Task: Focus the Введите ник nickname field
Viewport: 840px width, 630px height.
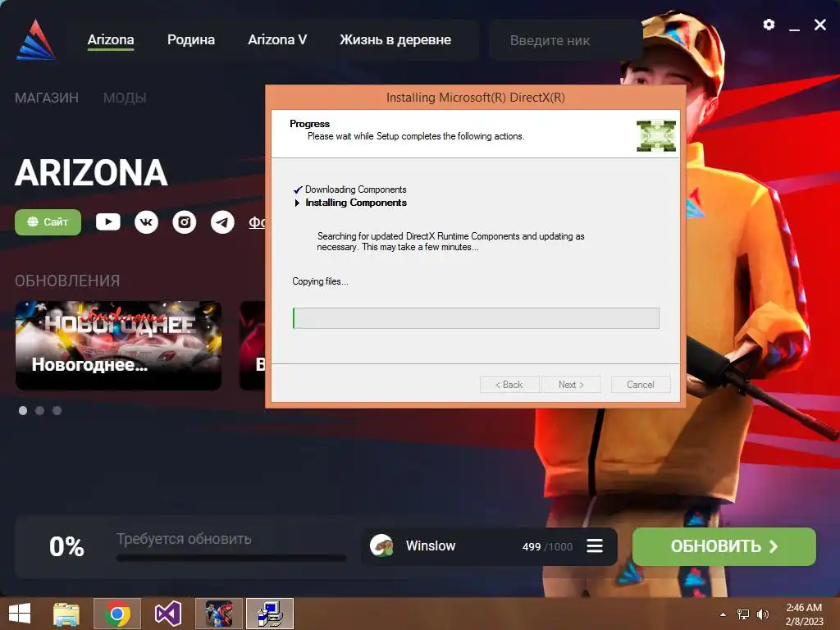Action: coord(566,40)
